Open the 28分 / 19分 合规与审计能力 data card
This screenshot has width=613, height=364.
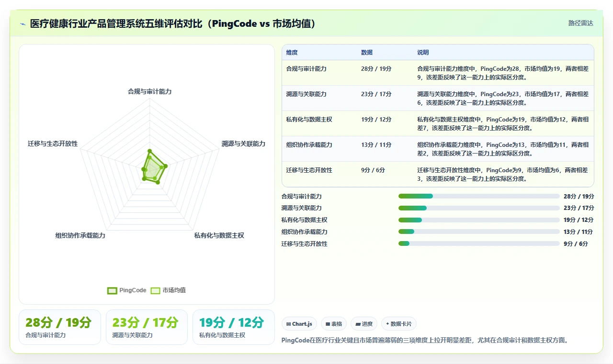click(x=60, y=327)
